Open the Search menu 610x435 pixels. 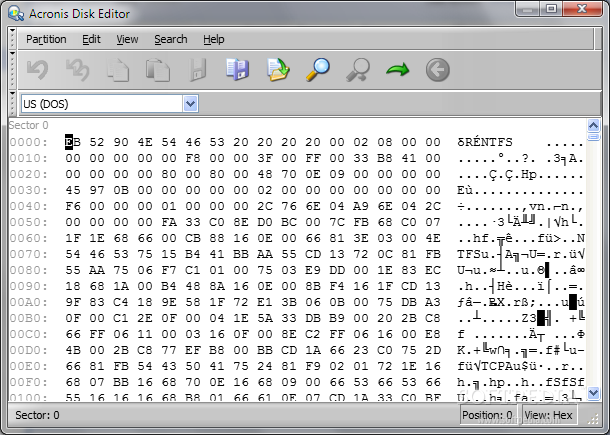coord(171,39)
